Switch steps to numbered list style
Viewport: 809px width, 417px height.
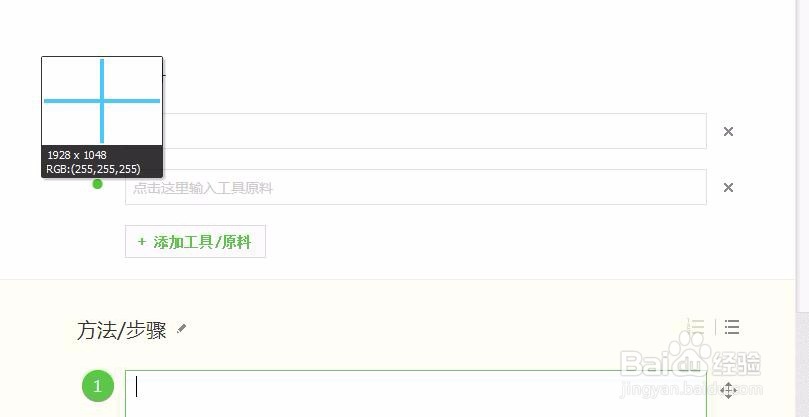pos(696,327)
